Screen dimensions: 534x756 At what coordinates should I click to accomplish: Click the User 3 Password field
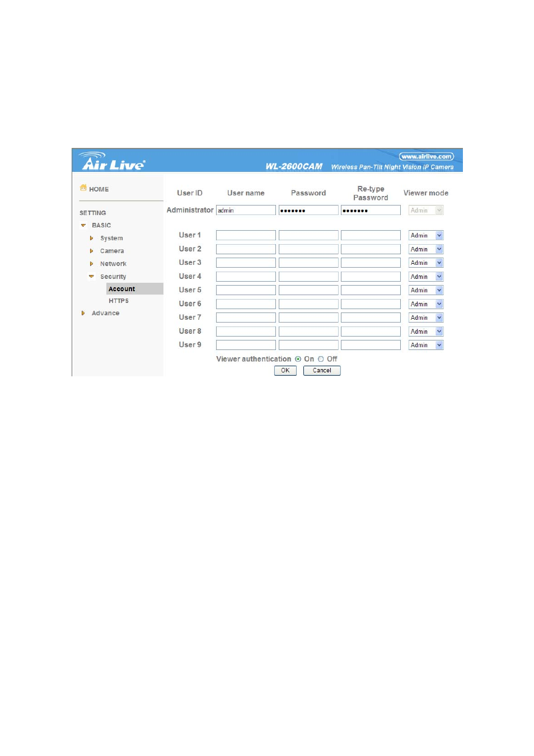308,263
